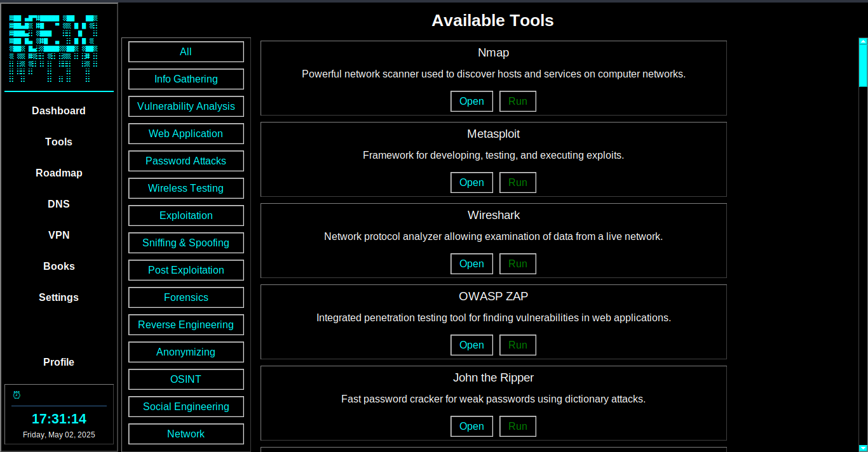This screenshot has height=452, width=868.
Task: Choose Social Engineering category
Action: point(186,407)
